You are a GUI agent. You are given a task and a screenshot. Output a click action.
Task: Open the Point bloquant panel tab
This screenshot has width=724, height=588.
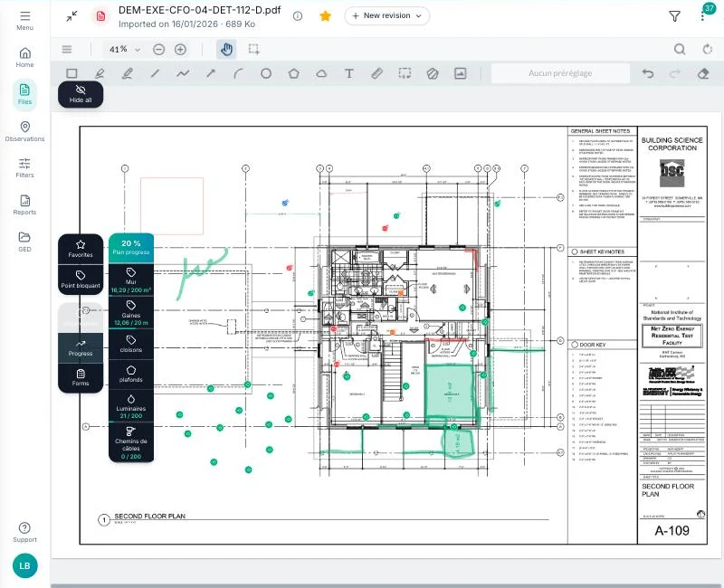pyautogui.click(x=81, y=280)
